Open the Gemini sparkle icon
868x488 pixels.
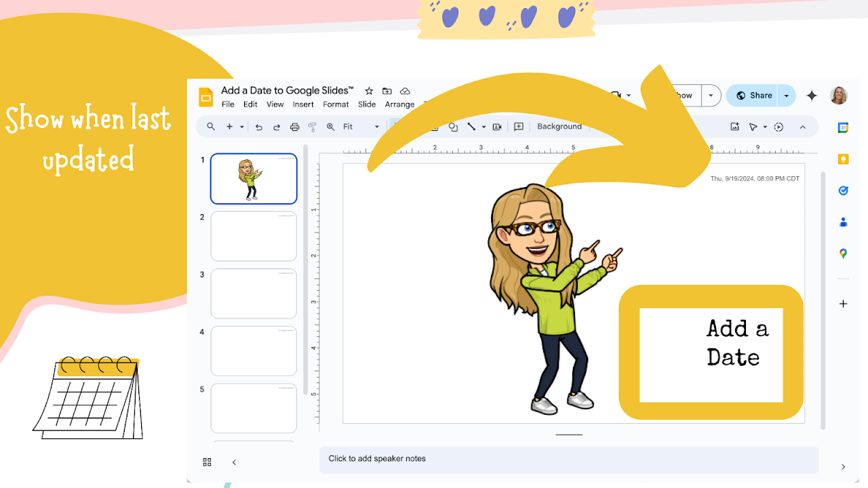(812, 96)
